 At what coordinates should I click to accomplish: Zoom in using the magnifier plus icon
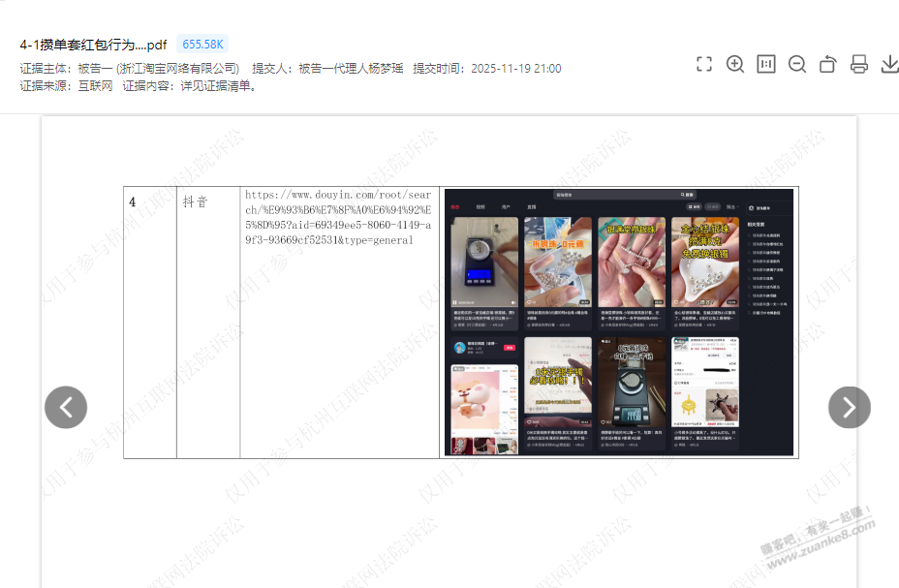tap(735, 64)
